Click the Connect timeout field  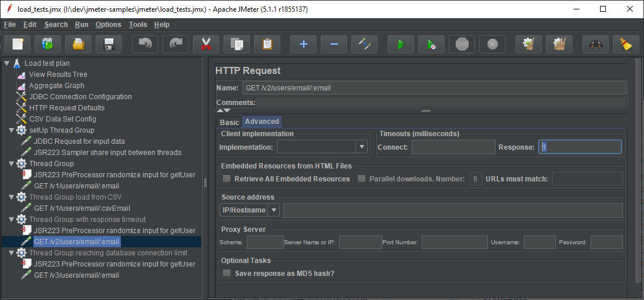coord(453,147)
